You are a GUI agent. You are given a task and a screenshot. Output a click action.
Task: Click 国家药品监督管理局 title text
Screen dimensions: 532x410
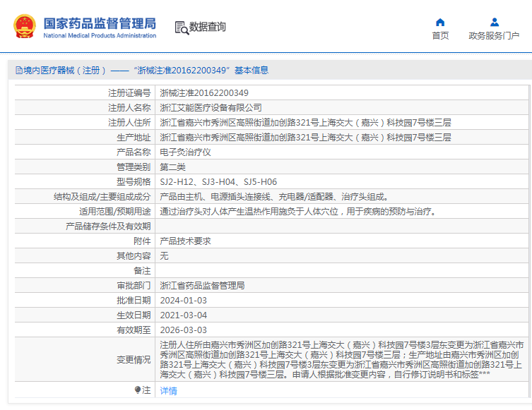point(100,23)
